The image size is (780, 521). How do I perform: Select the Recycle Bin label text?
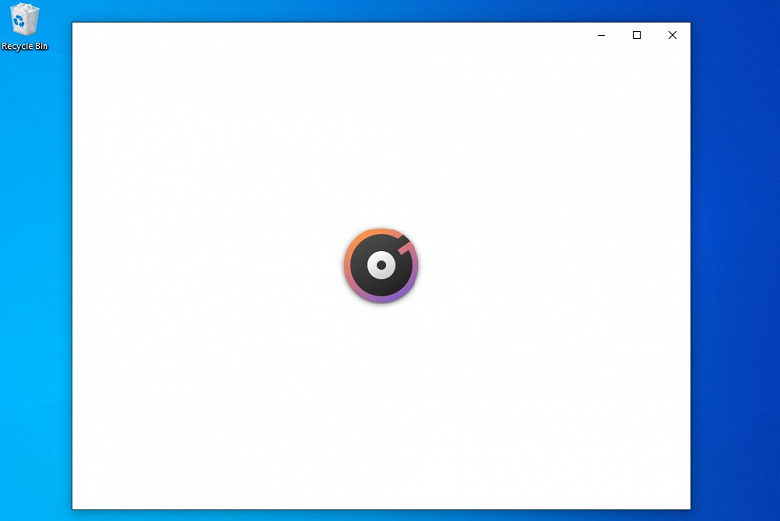pyautogui.click(x=24, y=46)
